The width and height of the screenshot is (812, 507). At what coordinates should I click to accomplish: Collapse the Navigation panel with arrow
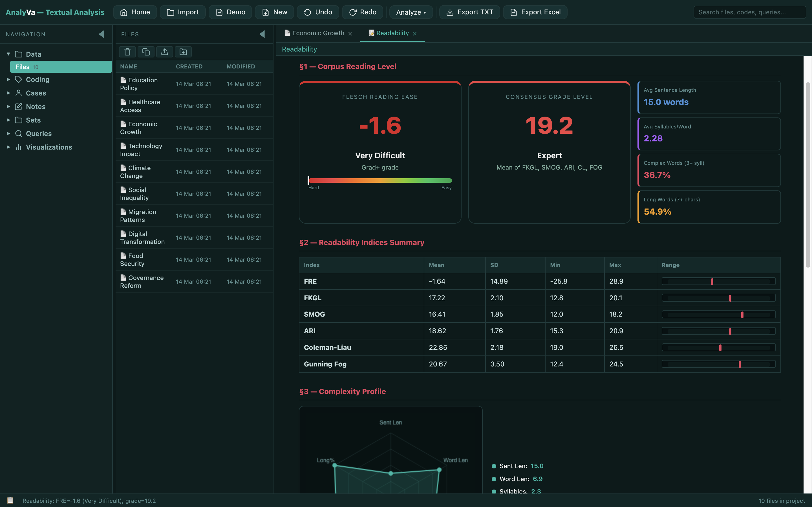(101, 34)
